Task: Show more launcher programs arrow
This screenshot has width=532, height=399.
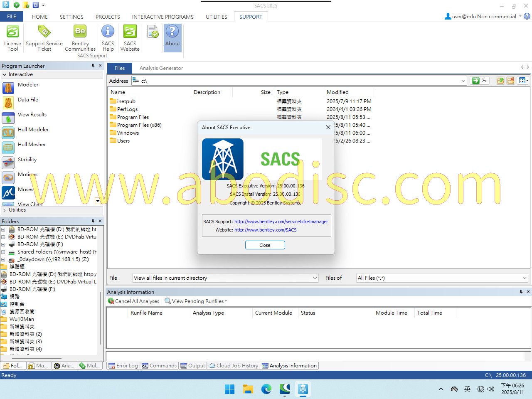Action: coord(98,201)
